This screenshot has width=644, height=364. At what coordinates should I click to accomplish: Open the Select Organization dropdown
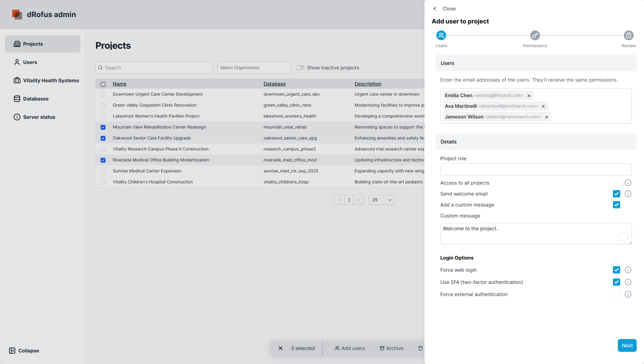[x=254, y=68]
